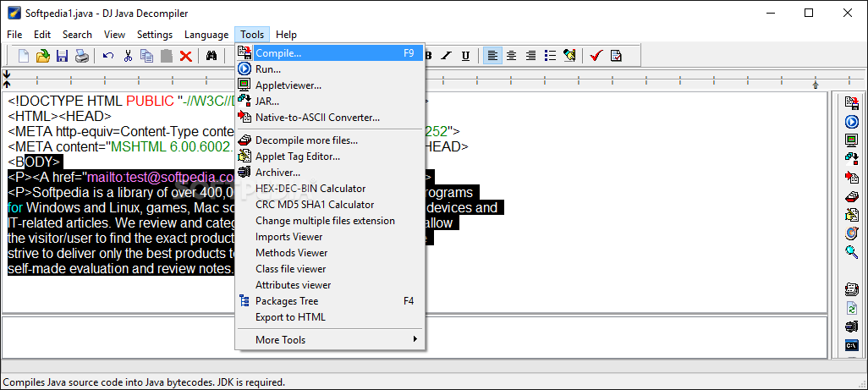Open Attributes viewer from menu

(x=330, y=285)
